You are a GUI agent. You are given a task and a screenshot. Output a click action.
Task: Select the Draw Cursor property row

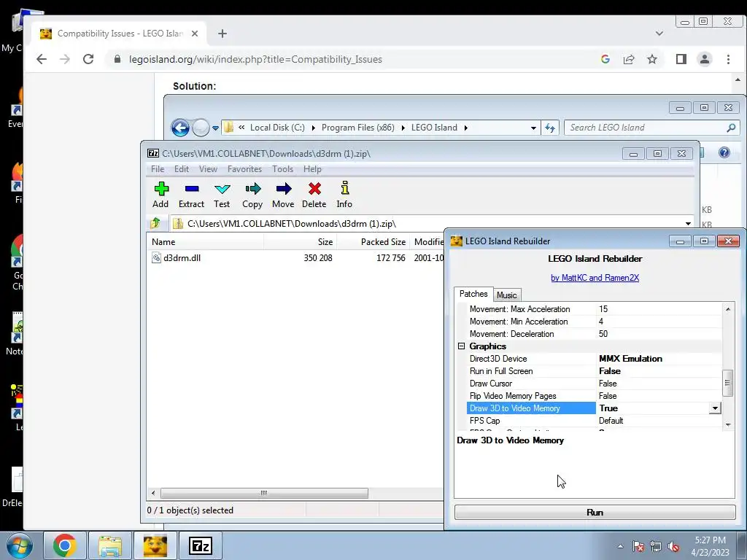coord(594,384)
